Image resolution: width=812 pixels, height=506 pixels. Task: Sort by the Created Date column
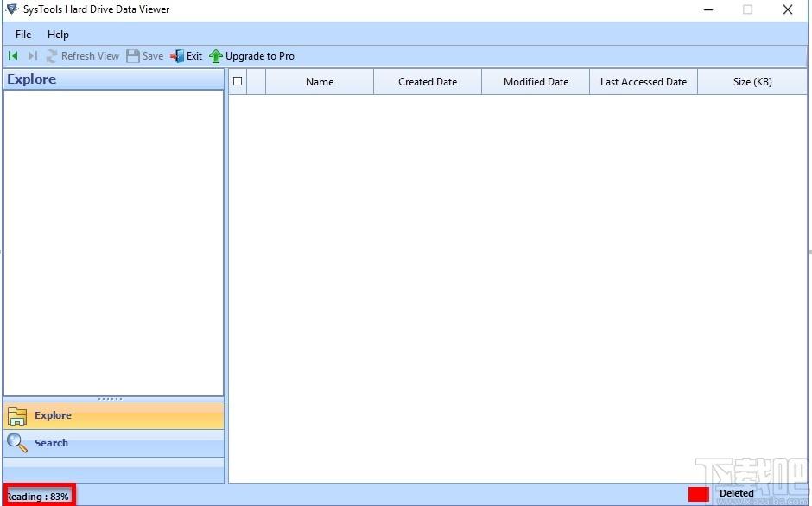428,82
